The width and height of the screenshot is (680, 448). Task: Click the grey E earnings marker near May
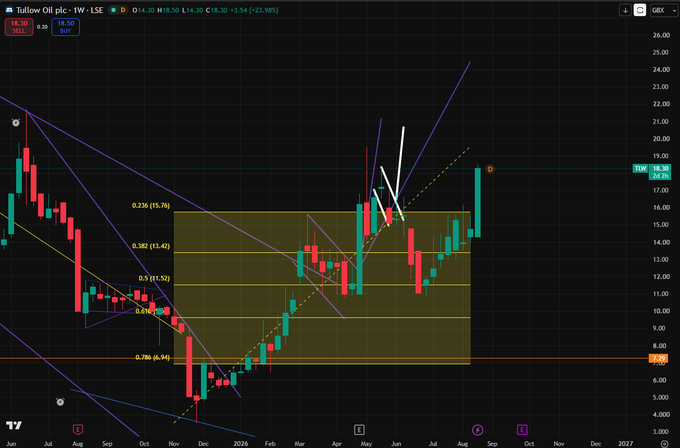click(359, 430)
